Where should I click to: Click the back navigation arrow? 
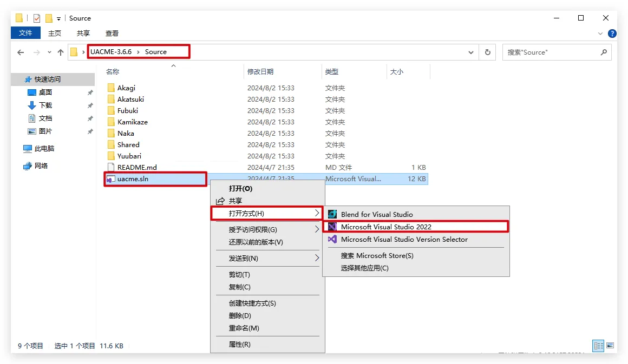coord(21,52)
